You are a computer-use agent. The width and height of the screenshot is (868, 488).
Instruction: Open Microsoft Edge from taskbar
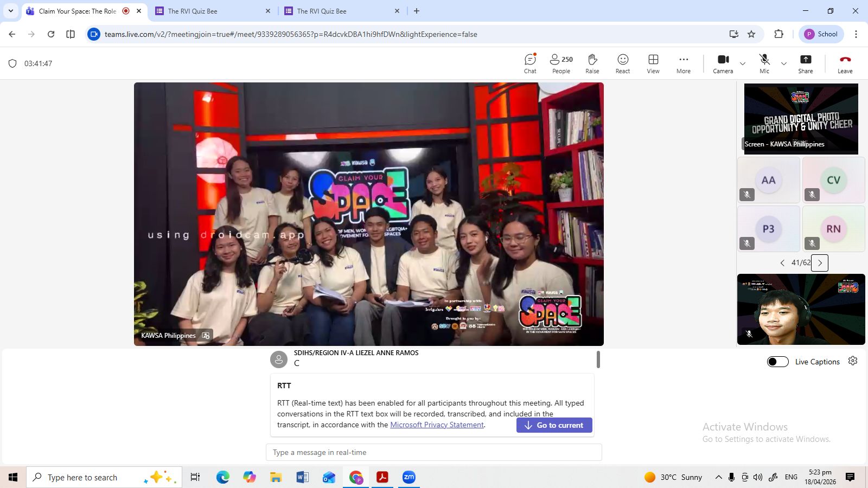point(222,477)
